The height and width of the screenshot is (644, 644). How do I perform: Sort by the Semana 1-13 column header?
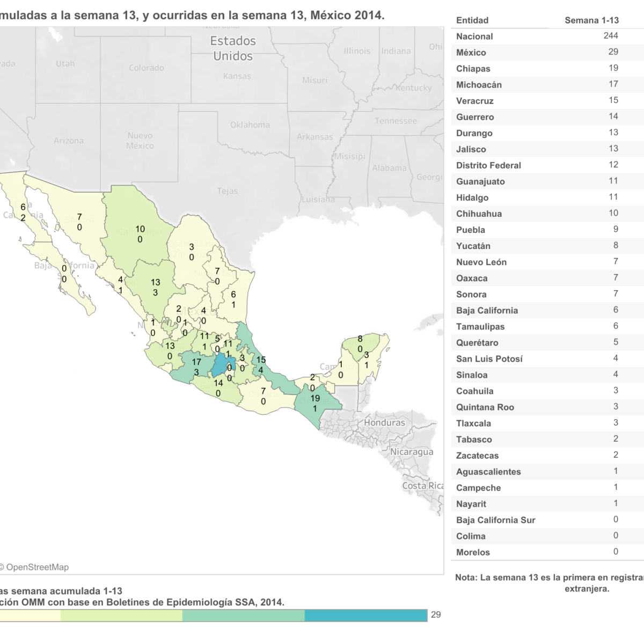tap(591, 20)
